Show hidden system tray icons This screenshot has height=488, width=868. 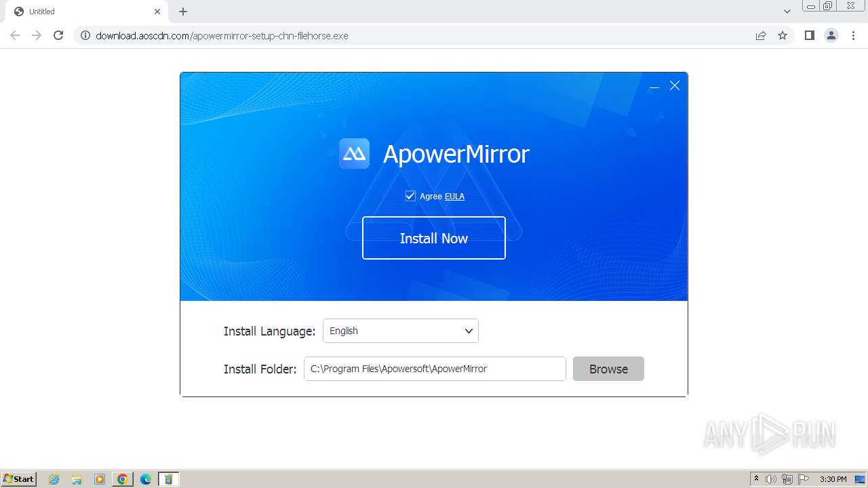pyautogui.click(x=756, y=479)
